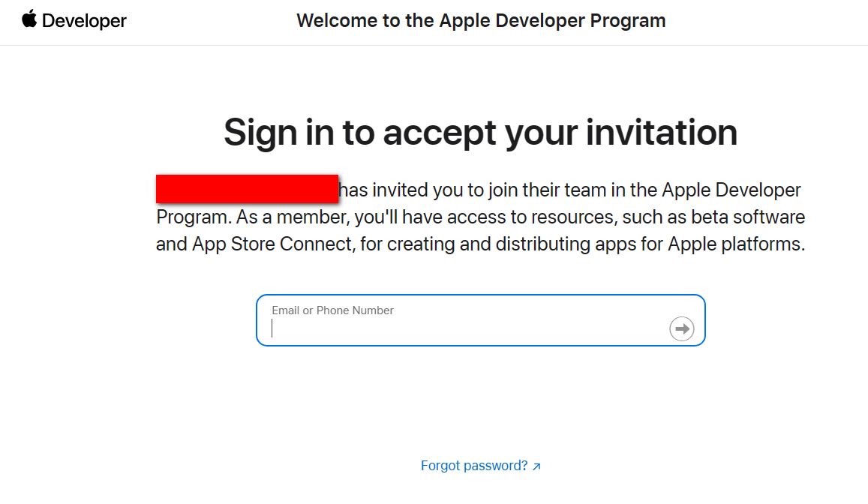Image resolution: width=868 pixels, height=504 pixels.
Task: Click the words "App Store Connect" in the paragraph
Action: click(273, 244)
